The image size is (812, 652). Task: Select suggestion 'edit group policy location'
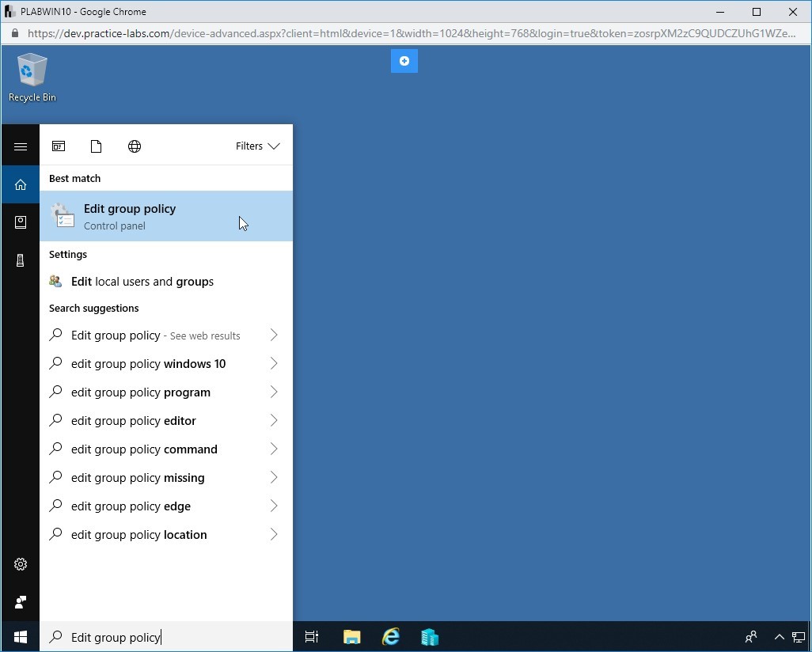point(166,534)
